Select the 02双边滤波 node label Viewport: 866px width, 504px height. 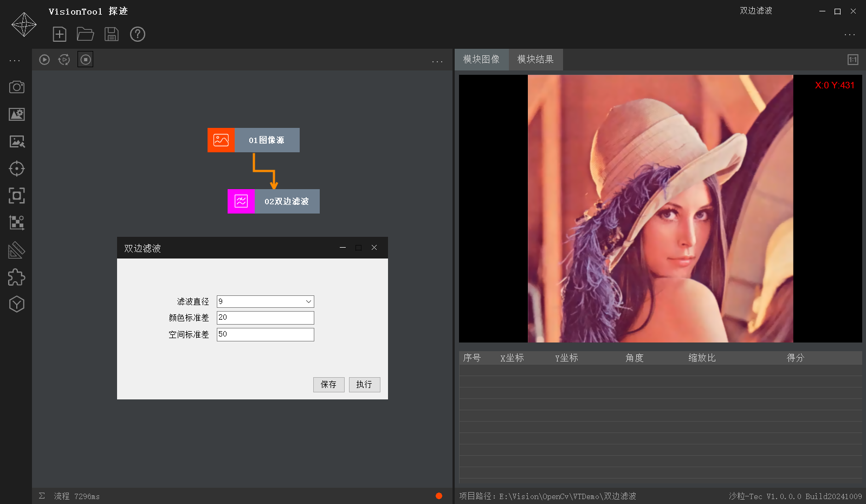pyautogui.click(x=287, y=202)
